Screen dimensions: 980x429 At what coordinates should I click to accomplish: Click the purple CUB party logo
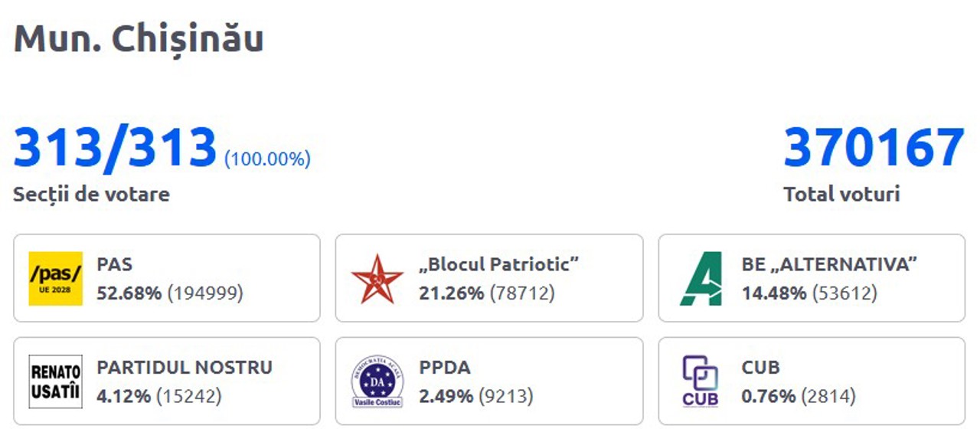700,382
